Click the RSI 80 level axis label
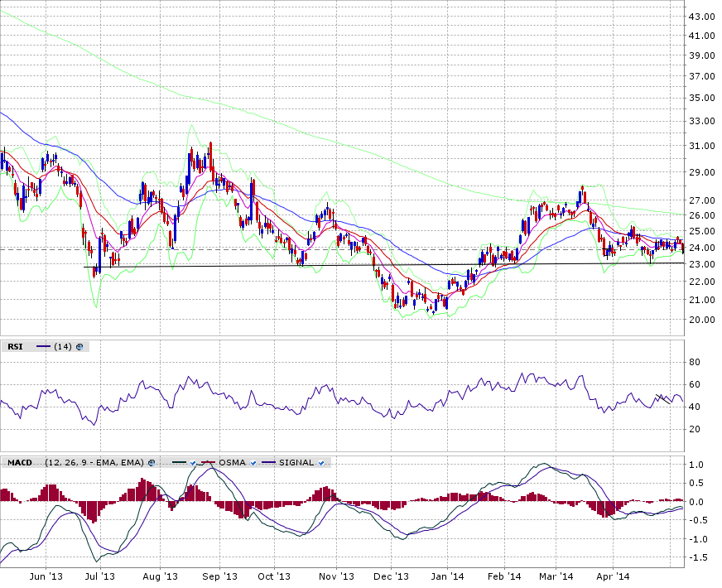 (695, 362)
